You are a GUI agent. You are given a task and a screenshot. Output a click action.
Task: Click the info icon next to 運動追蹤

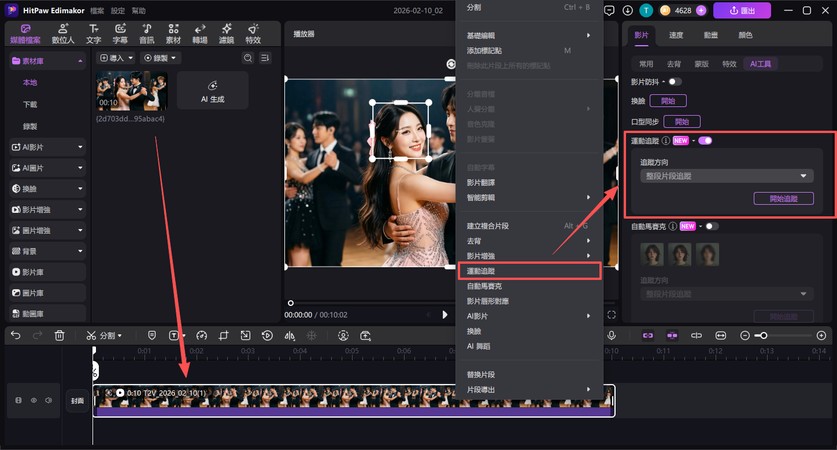pos(666,141)
